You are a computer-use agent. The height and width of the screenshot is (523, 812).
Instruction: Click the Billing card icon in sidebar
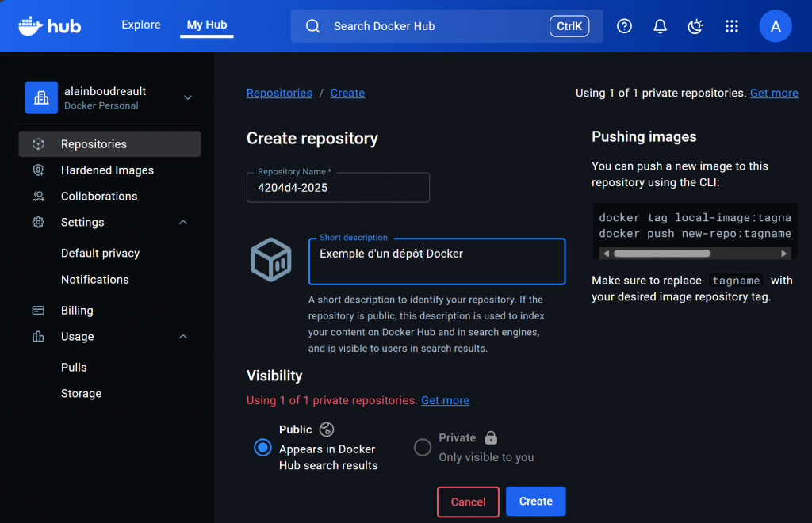click(x=38, y=311)
